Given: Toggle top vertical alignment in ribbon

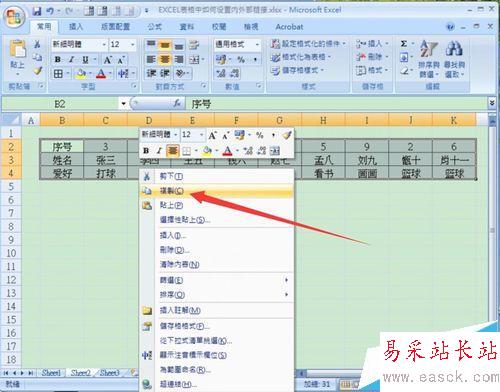Looking at the screenshot, I should [151, 44].
